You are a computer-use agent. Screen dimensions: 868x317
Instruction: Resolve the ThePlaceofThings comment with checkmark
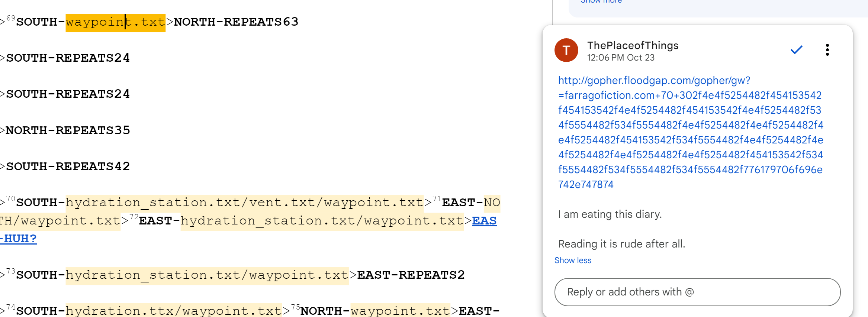point(796,50)
